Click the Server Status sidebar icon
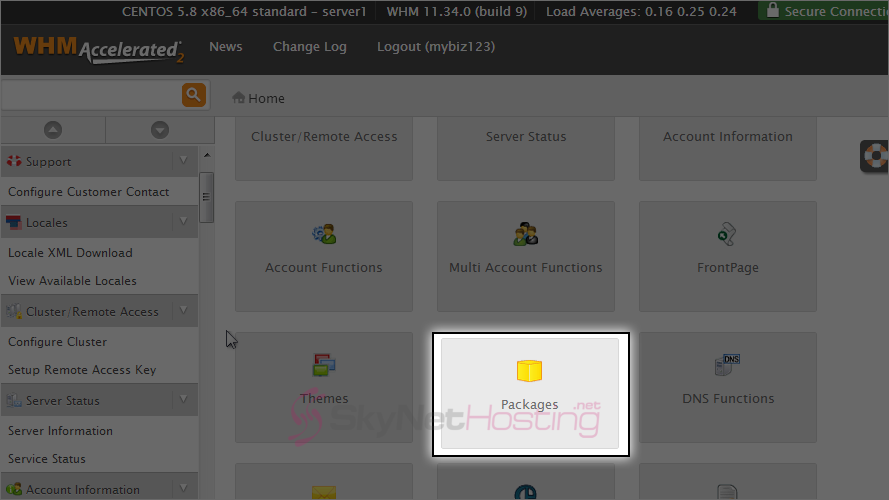 coord(14,400)
